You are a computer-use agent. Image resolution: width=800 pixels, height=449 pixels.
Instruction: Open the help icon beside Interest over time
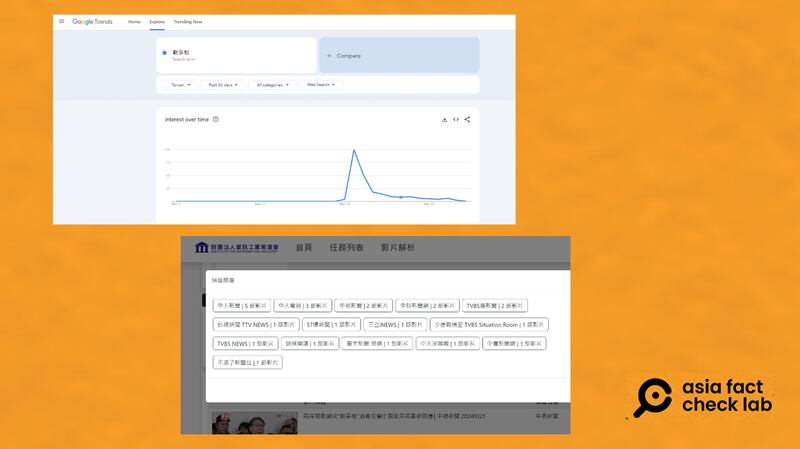click(216, 119)
